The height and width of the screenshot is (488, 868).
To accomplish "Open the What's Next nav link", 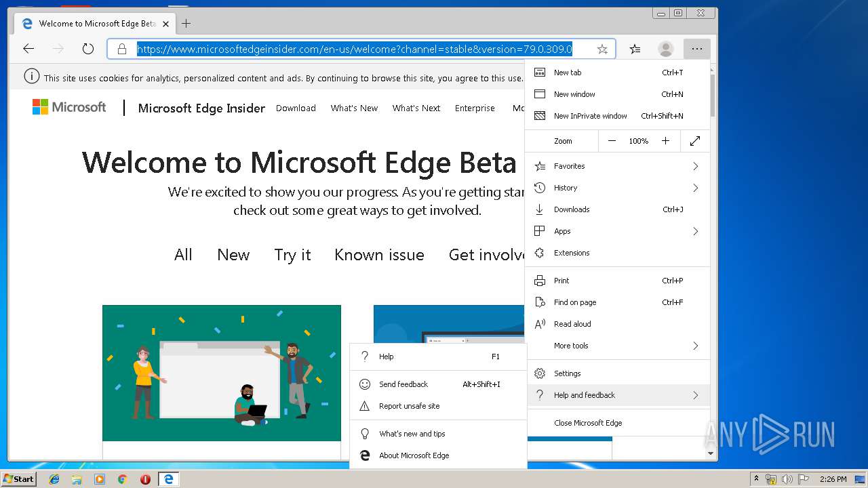I will 416,108.
